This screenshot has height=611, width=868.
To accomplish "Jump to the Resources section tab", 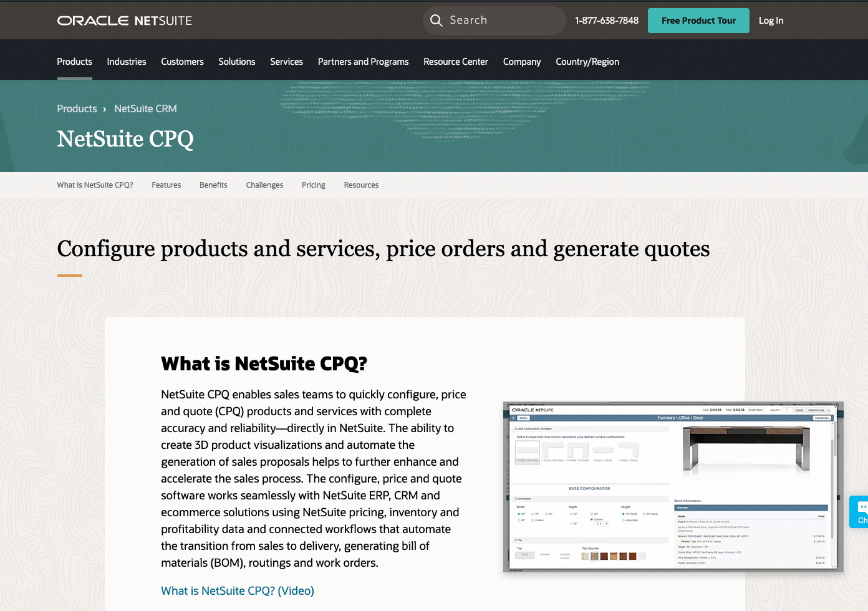I will (x=361, y=185).
